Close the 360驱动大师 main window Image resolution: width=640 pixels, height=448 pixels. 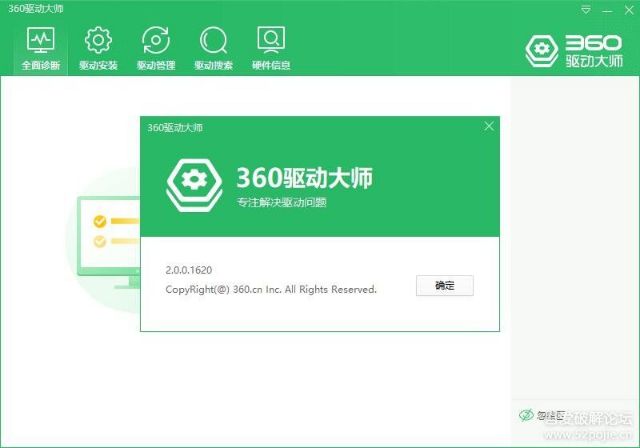click(629, 10)
